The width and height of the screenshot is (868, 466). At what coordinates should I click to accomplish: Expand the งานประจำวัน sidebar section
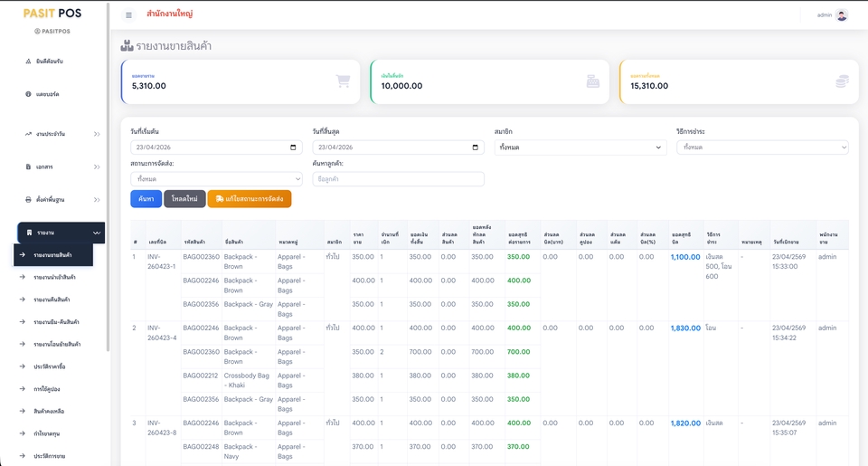tap(61, 134)
